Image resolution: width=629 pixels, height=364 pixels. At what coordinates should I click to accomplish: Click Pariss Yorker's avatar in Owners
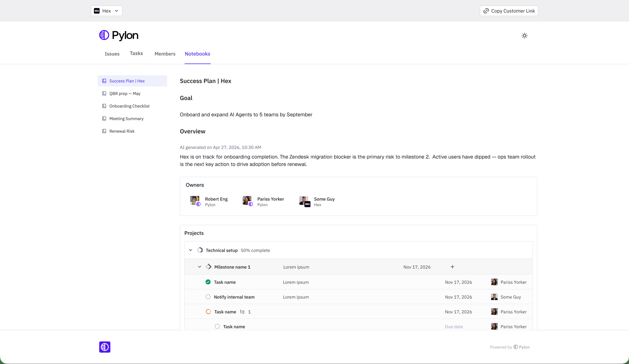[x=247, y=201]
